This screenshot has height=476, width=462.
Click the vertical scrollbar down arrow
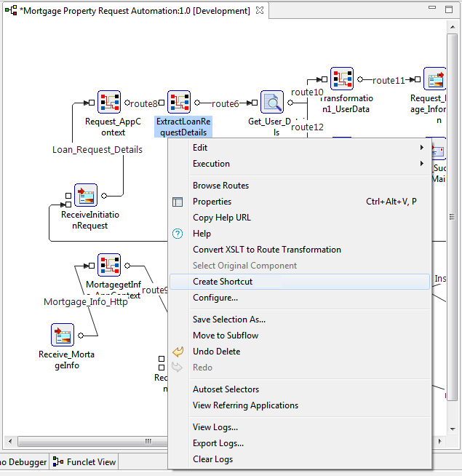(x=453, y=429)
